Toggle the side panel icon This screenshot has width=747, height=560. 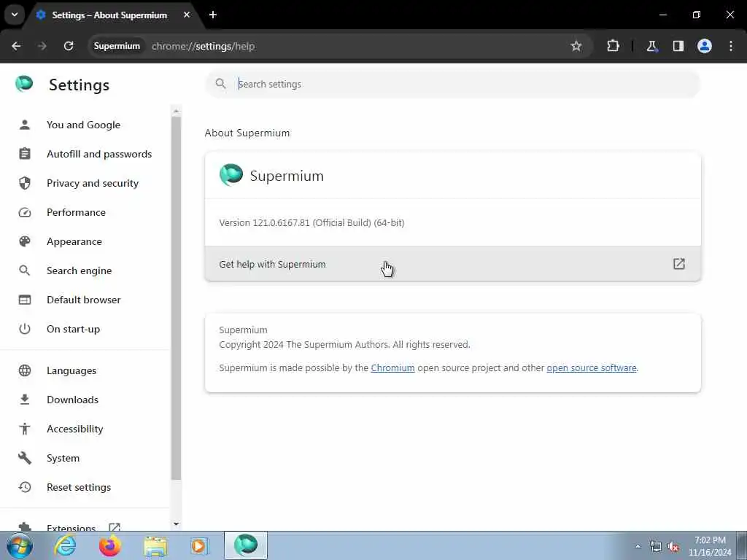678,46
